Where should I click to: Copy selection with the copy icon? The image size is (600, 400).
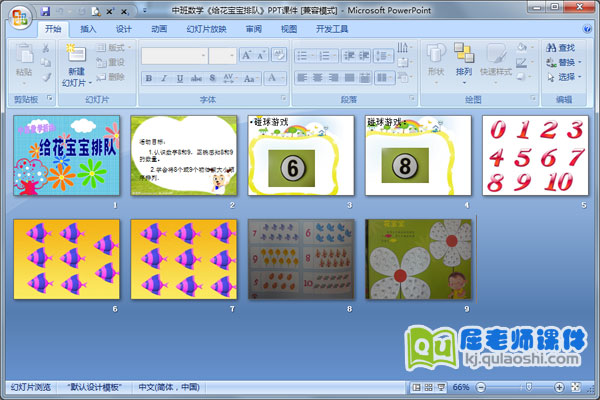[x=46, y=62]
